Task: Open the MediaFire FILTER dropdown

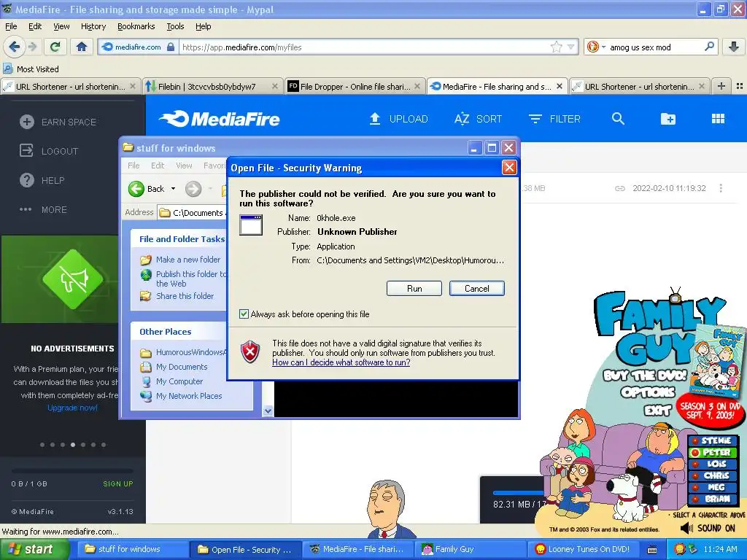Action: [554, 119]
